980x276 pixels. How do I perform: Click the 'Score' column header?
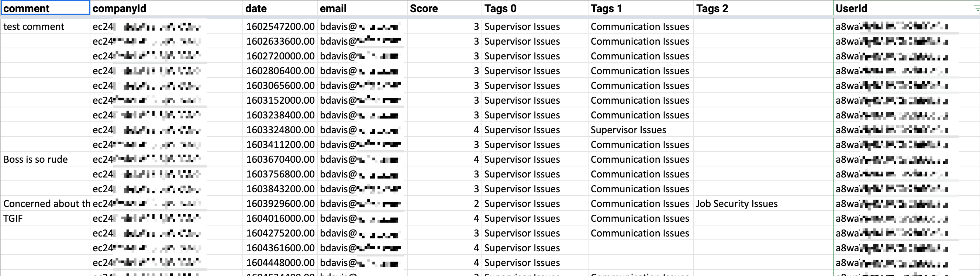point(444,8)
